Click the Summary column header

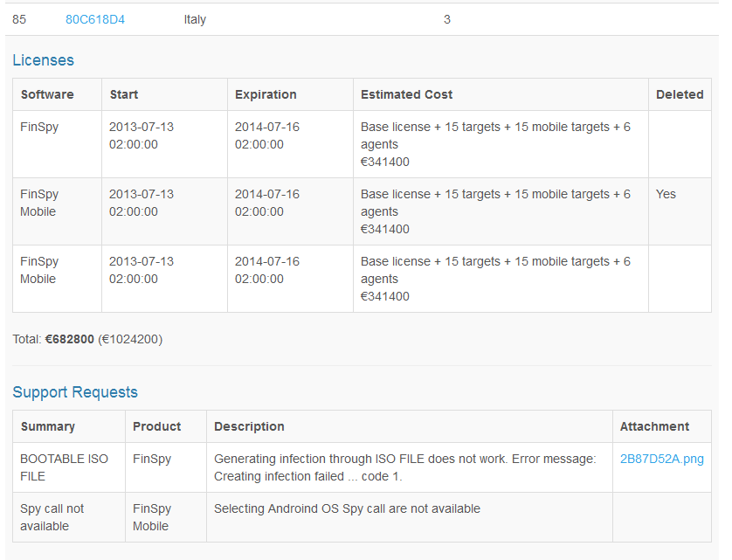48,426
